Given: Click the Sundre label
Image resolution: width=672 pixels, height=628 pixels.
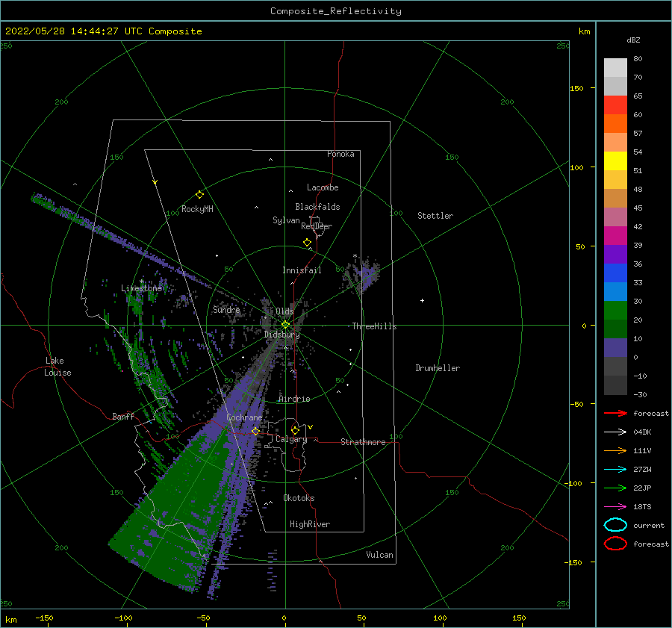Looking at the screenshot, I should click(x=226, y=309).
